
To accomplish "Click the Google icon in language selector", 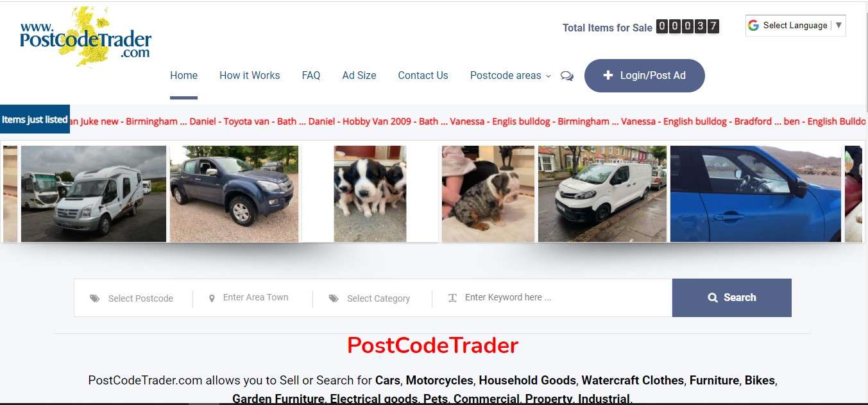I will click(x=753, y=26).
